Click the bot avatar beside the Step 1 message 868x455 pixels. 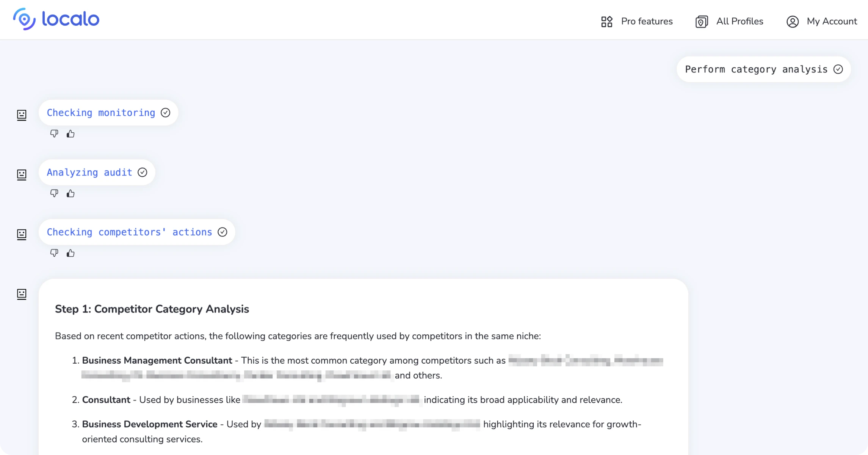(x=22, y=294)
